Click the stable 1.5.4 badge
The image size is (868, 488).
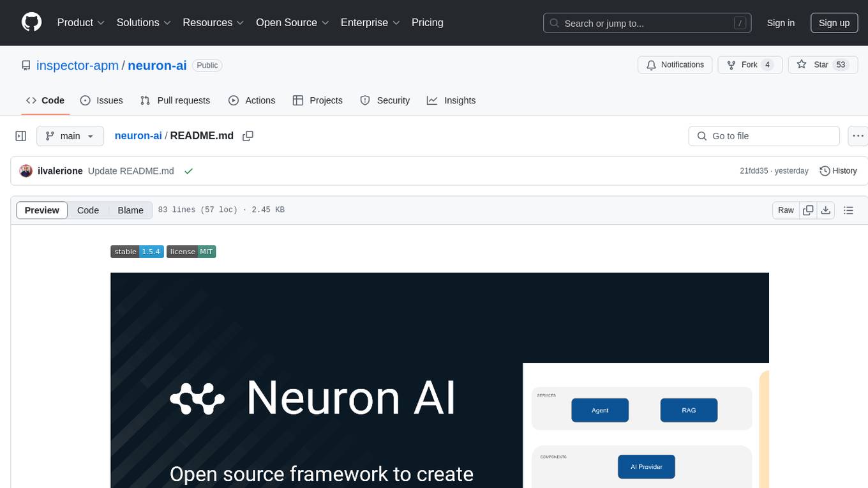point(137,252)
